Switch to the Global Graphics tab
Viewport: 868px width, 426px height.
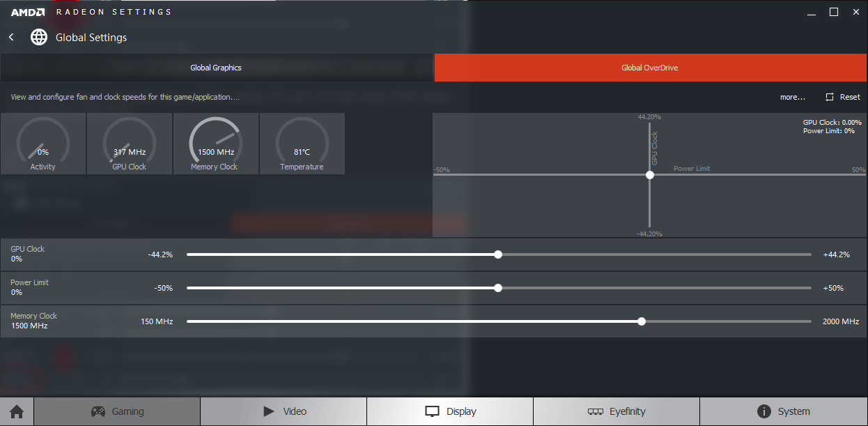coord(216,68)
